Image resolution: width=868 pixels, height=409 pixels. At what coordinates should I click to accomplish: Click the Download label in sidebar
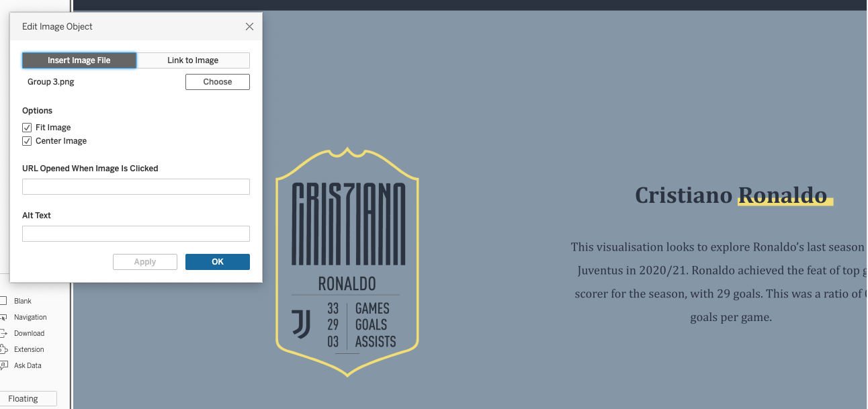(x=29, y=333)
